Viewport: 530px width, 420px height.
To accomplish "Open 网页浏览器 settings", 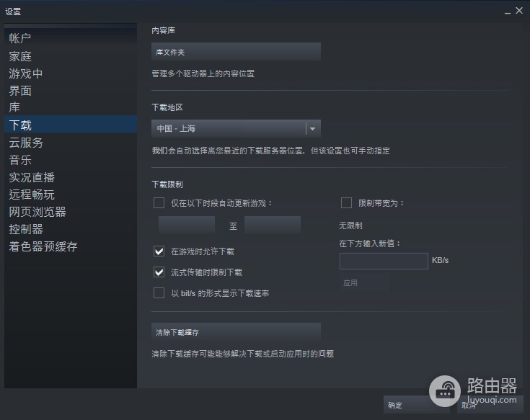I will 71,212.
